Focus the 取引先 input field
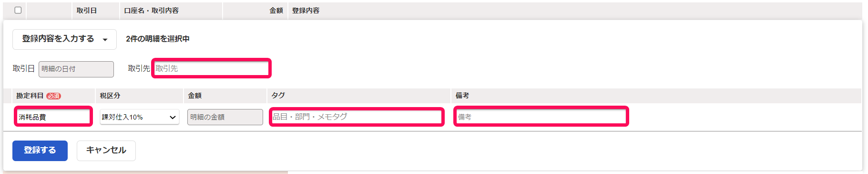 pyautogui.click(x=212, y=68)
